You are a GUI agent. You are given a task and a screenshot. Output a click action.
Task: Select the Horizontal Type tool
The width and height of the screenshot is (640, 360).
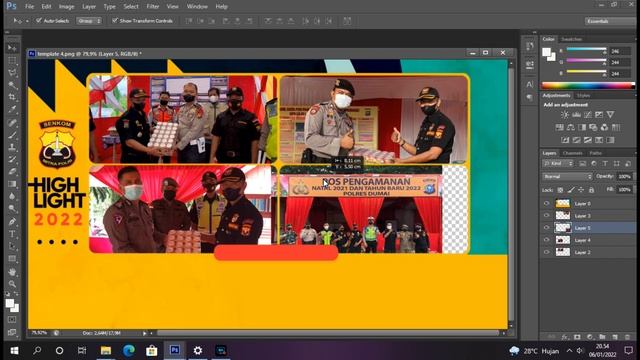click(12, 234)
